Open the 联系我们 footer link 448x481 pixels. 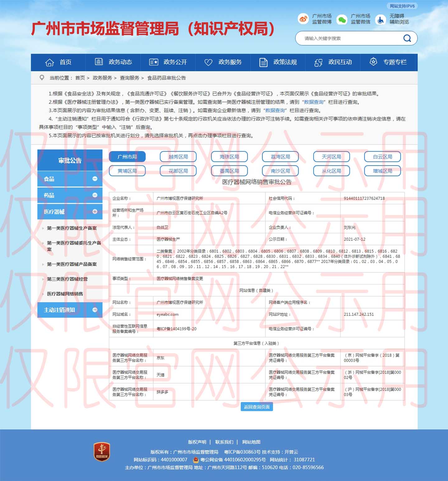pyautogui.click(x=224, y=442)
